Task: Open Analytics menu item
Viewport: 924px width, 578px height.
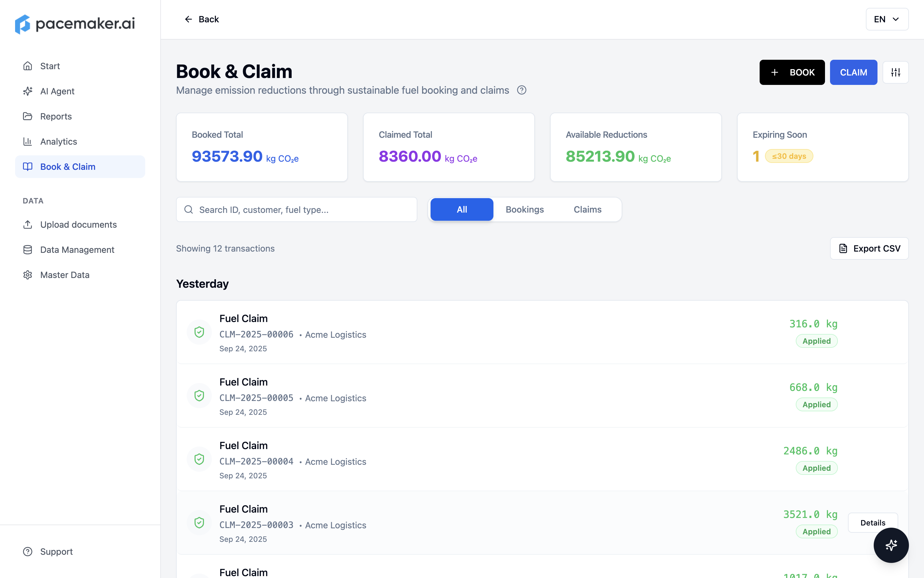Action: (x=80, y=142)
